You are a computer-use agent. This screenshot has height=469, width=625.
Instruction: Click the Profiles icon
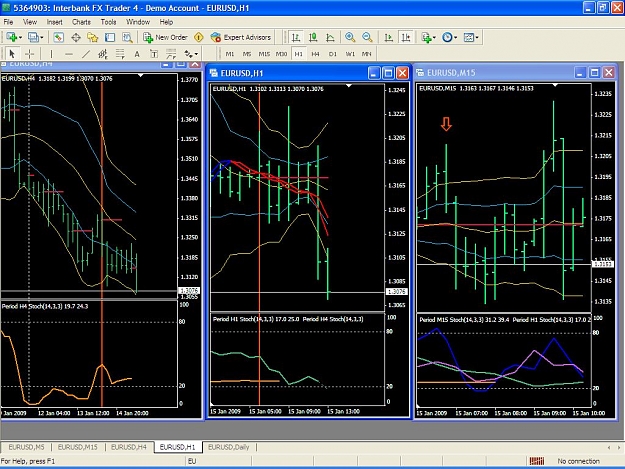33,37
